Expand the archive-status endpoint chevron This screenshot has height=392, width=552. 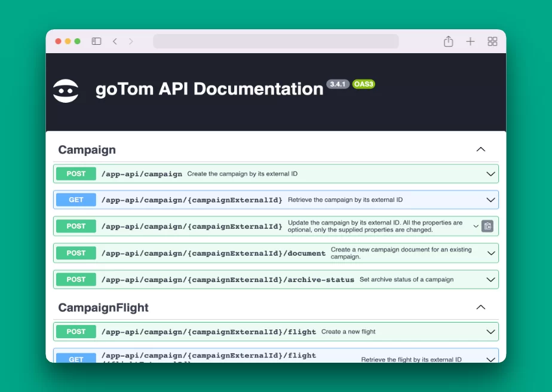point(490,280)
